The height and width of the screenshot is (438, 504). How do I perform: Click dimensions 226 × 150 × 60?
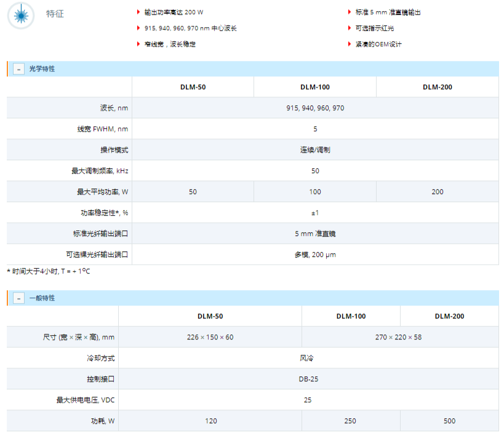(210, 337)
